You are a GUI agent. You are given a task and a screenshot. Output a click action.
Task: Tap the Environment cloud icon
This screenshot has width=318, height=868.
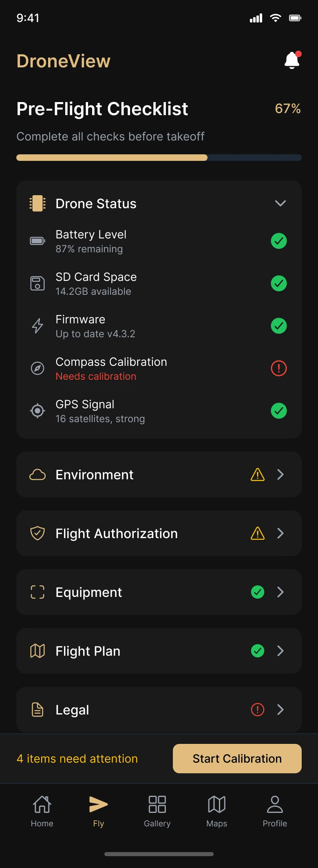tap(38, 474)
